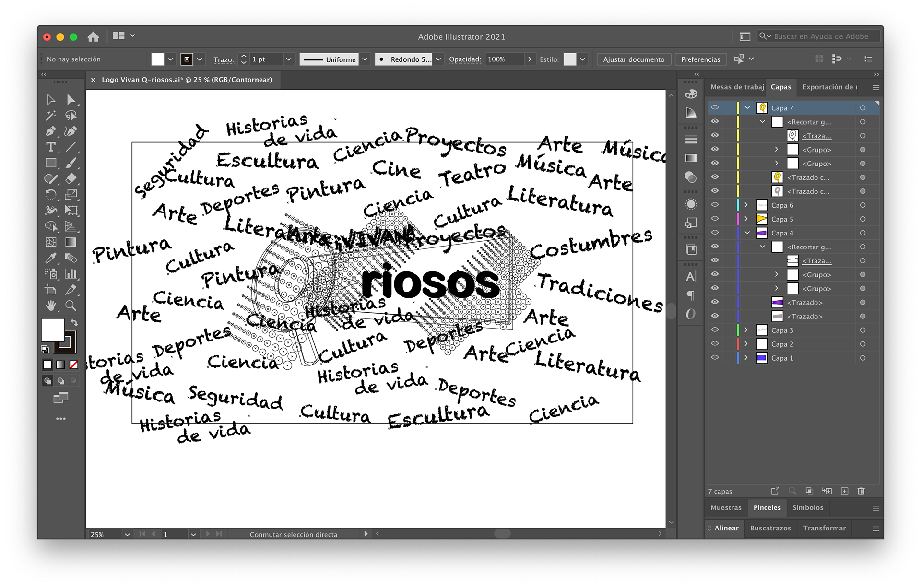Click the create new layer icon

[845, 491]
